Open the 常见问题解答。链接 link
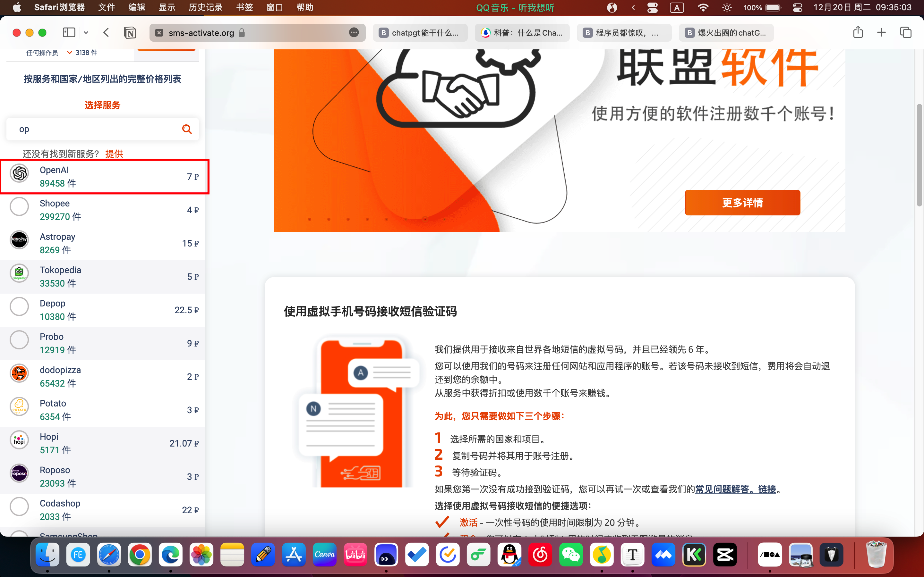Image resolution: width=924 pixels, height=577 pixels. coord(735,489)
